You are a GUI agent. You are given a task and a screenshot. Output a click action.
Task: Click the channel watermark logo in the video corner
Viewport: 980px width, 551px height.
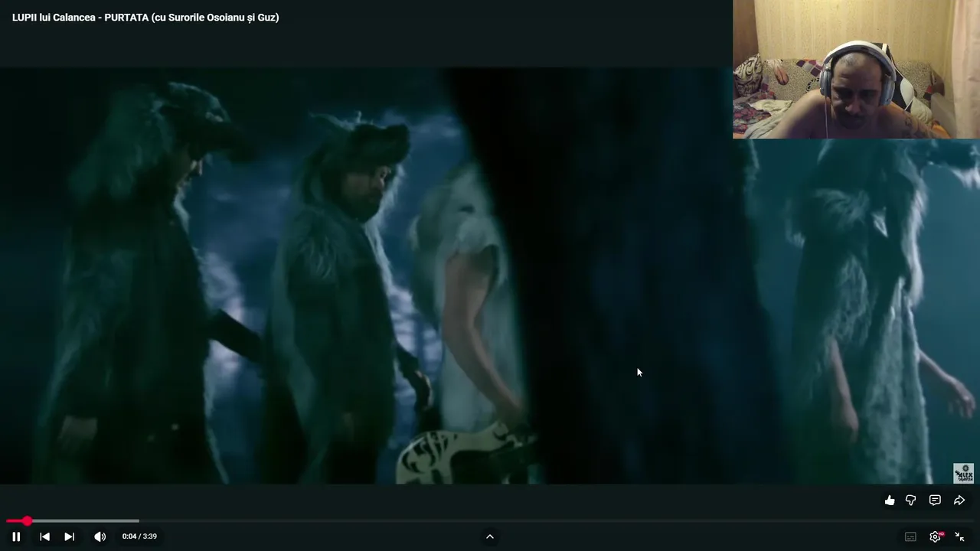(963, 473)
